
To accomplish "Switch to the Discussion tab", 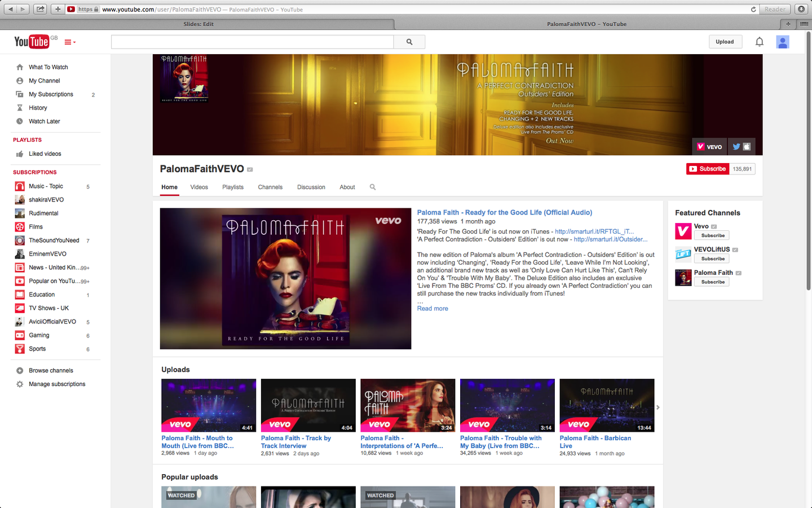I will click(311, 187).
